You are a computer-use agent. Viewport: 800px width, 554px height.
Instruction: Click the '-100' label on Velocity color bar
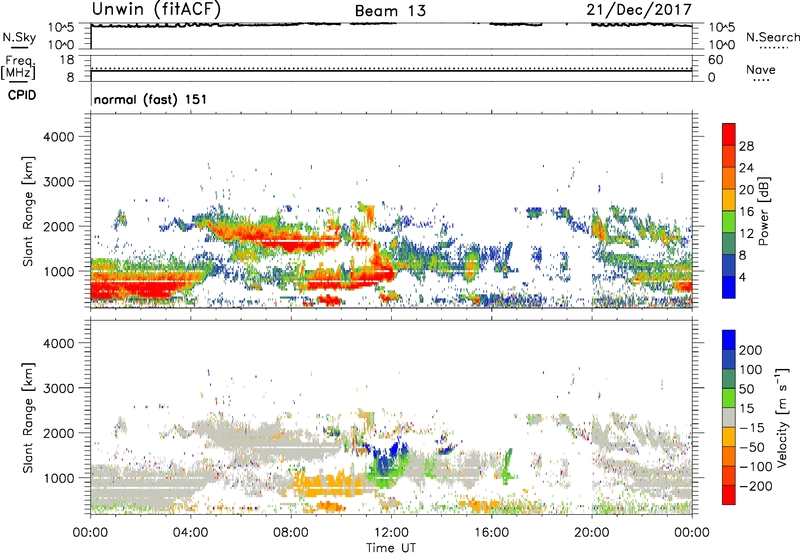[755, 467]
